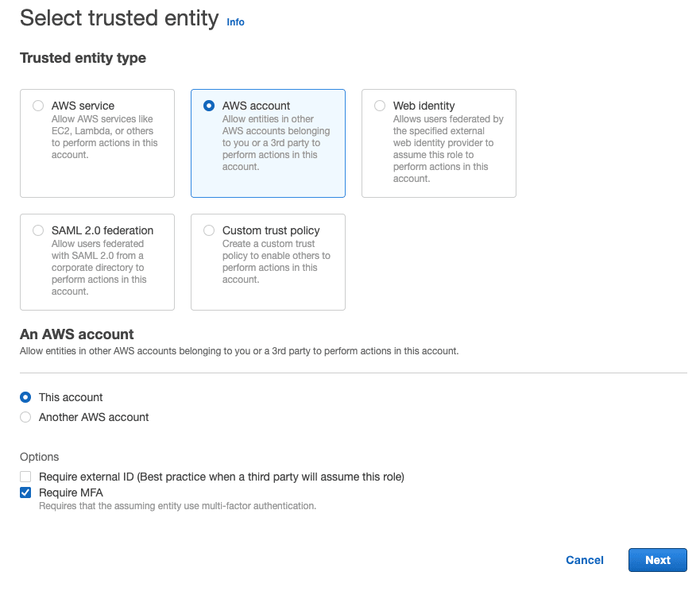Select the Custom trust policy option

pyautogui.click(x=208, y=230)
